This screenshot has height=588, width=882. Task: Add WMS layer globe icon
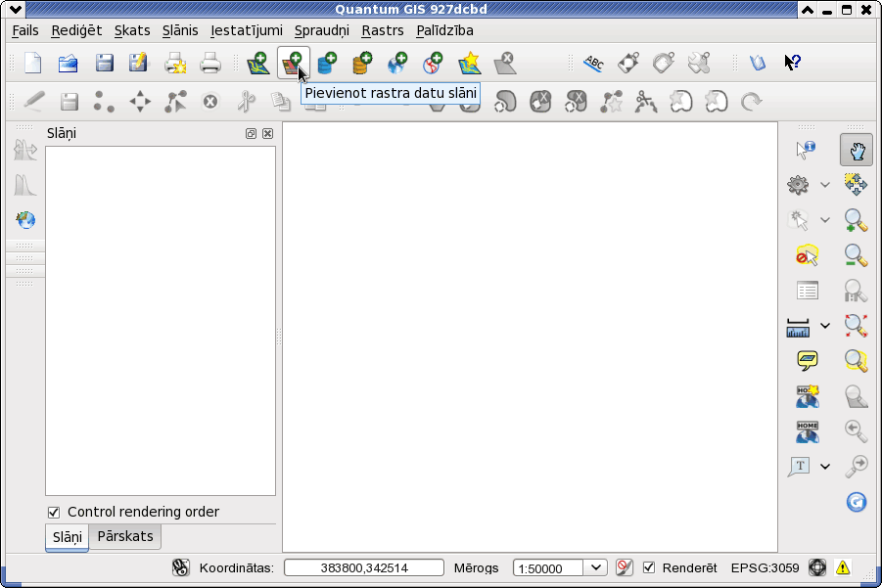coord(397,63)
